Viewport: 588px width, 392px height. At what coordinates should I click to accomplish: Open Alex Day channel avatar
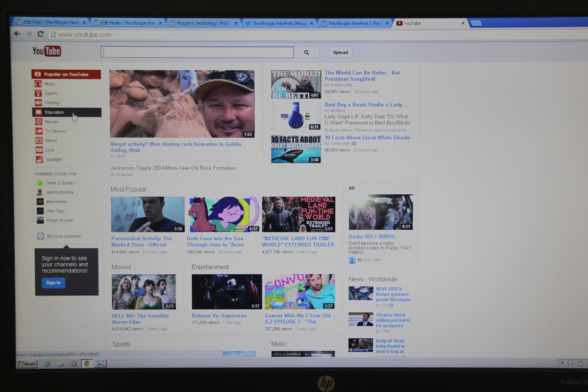pos(40,211)
